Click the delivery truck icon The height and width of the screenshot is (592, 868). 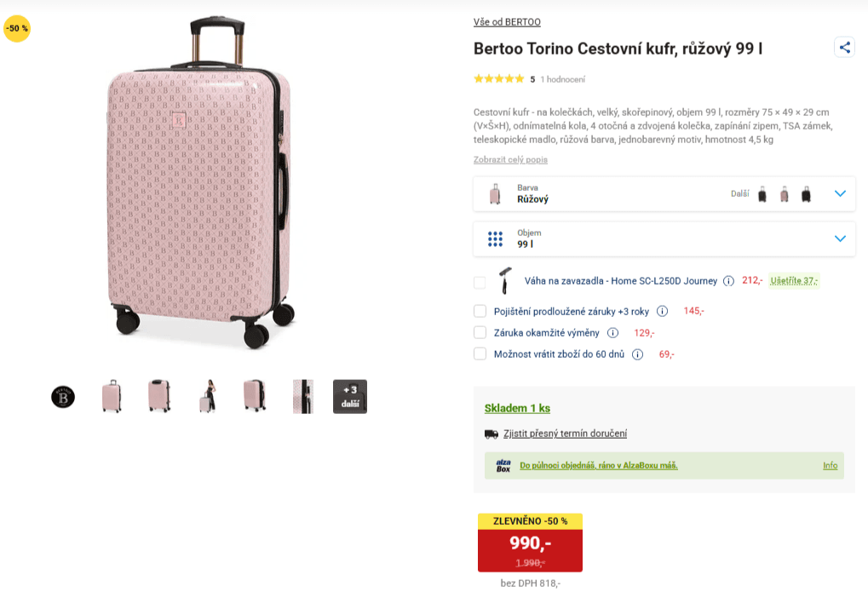(x=491, y=434)
